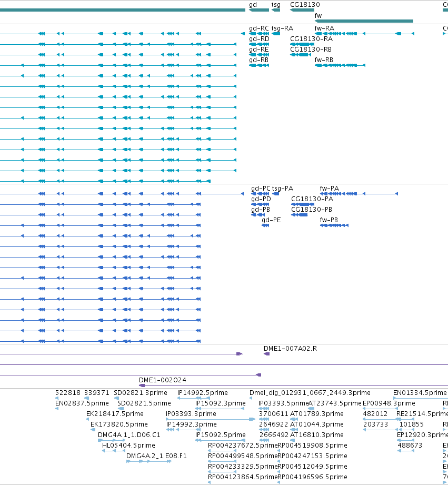Select the RP004247153.5prime EST

(279, 461)
